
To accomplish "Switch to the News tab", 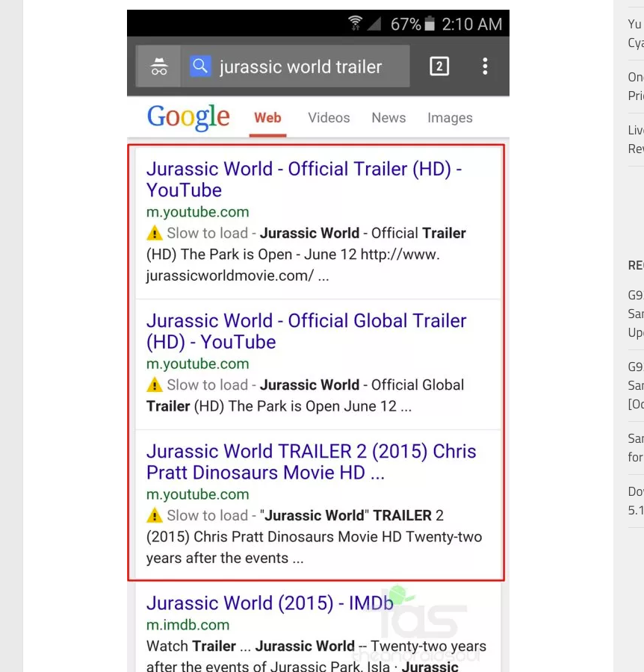I will click(388, 118).
